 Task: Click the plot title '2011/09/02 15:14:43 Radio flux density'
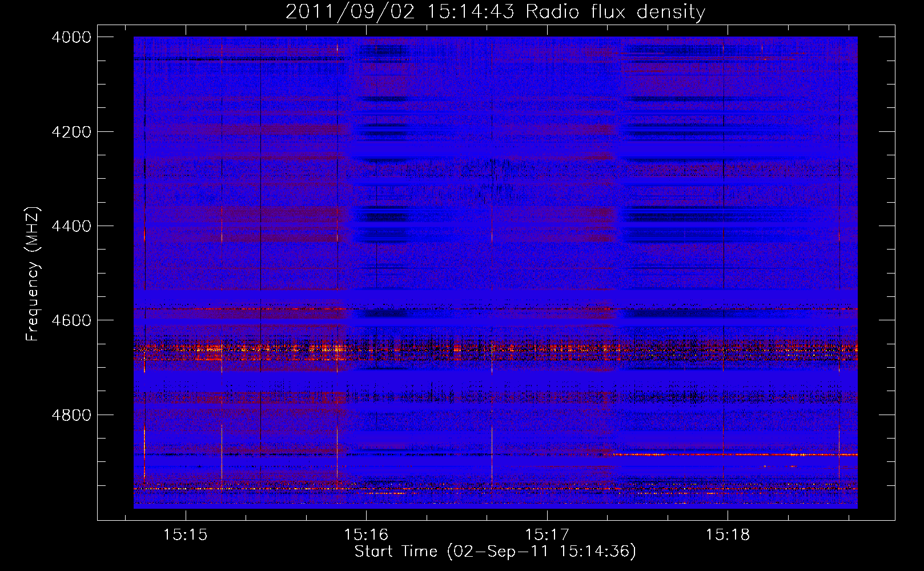click(495, 12)
